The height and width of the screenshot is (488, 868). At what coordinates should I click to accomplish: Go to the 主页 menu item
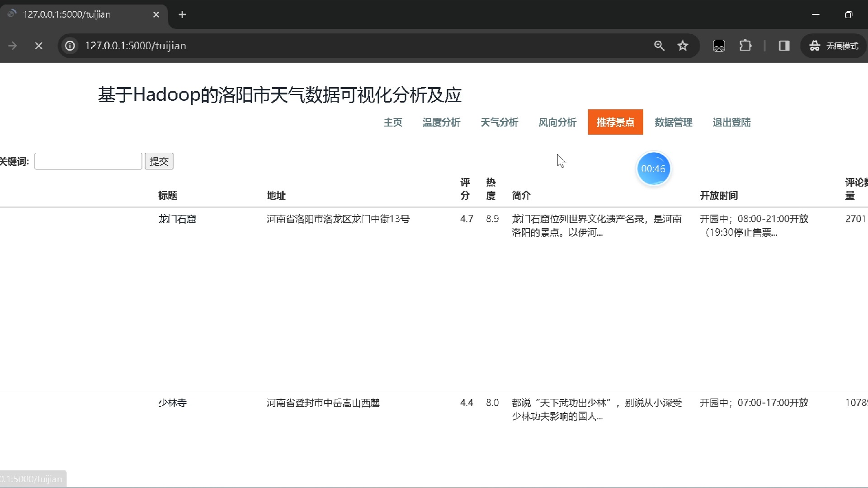[393, 122]
